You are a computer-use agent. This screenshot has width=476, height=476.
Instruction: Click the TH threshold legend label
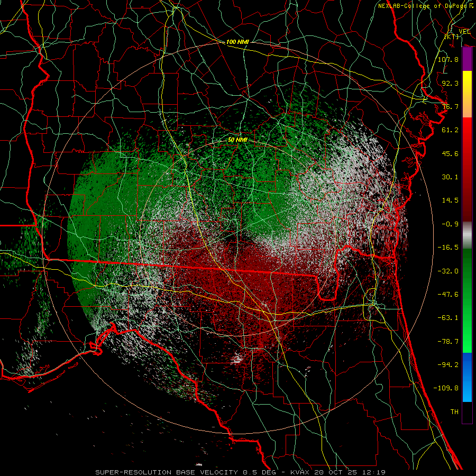pos(454,412)
